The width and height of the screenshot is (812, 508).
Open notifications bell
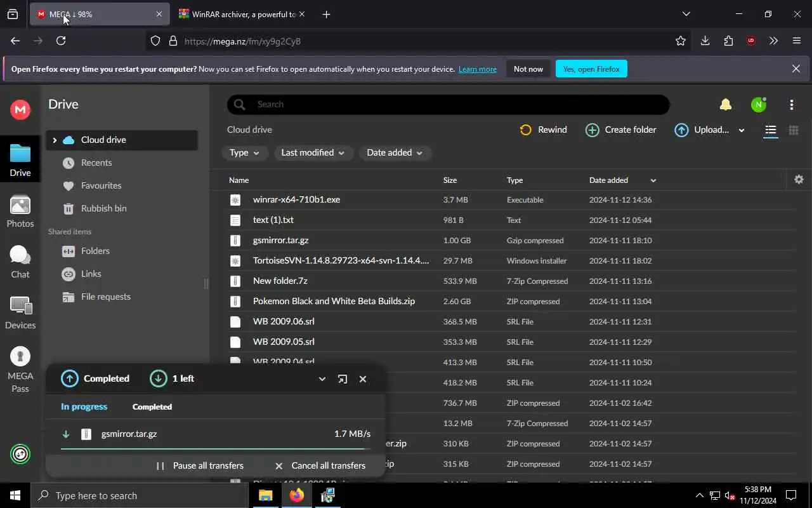click(726, 104)
